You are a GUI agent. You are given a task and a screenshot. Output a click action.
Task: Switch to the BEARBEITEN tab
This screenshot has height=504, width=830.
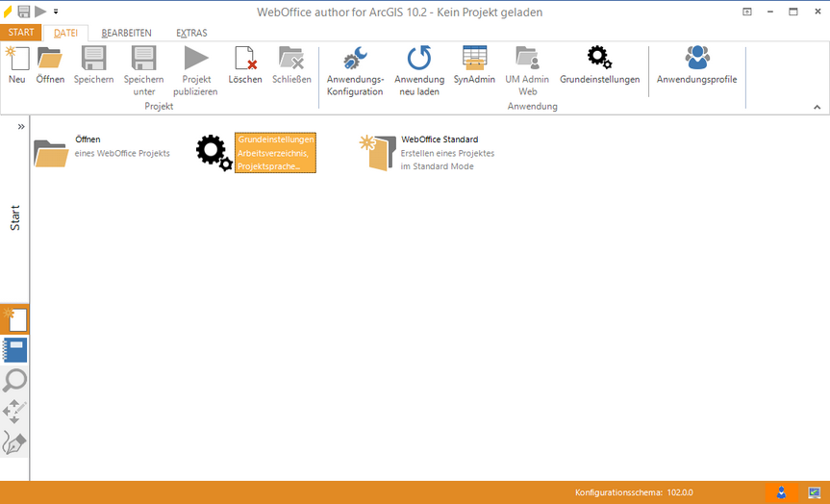pyautogui.click(x=126, y=33)
